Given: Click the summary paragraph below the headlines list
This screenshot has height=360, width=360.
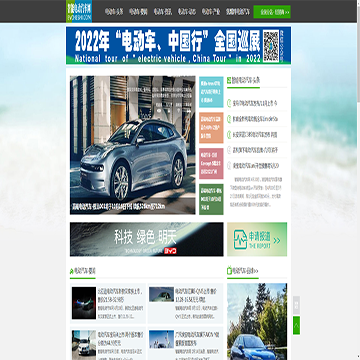Looking at the screenshot, I should [257, 192].
